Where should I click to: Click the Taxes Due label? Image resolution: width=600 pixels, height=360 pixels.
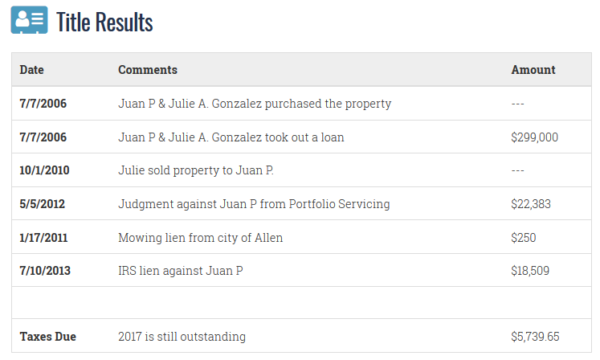tap(48, 336)
